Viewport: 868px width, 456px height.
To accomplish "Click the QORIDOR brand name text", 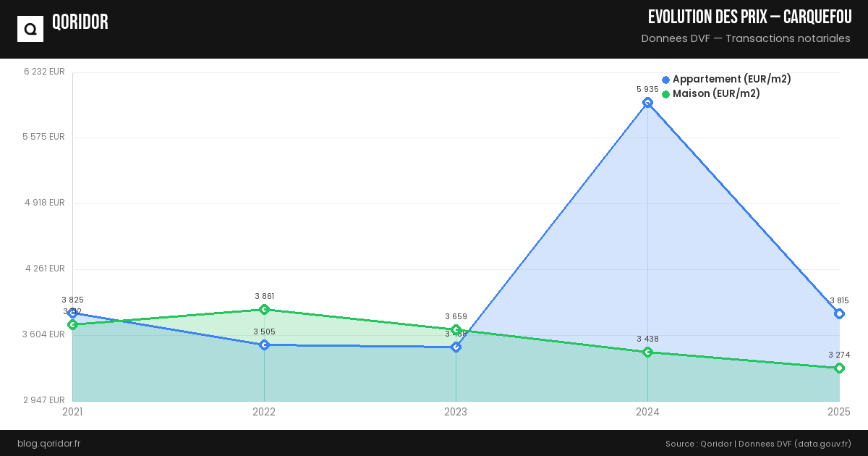I will 80,22.
